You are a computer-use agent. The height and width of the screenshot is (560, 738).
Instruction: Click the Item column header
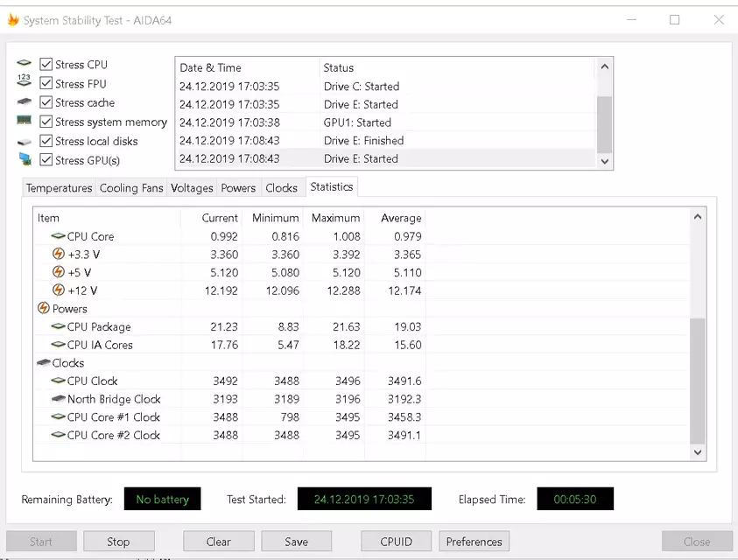coord(108,218)
